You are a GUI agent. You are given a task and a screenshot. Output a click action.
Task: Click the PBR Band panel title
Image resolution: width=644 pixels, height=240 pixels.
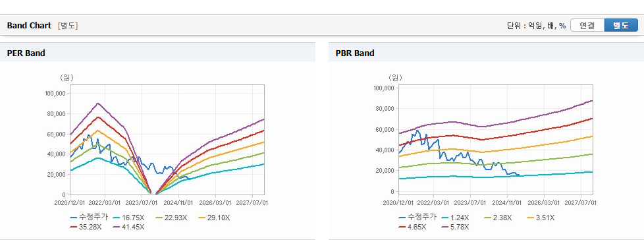355,53
